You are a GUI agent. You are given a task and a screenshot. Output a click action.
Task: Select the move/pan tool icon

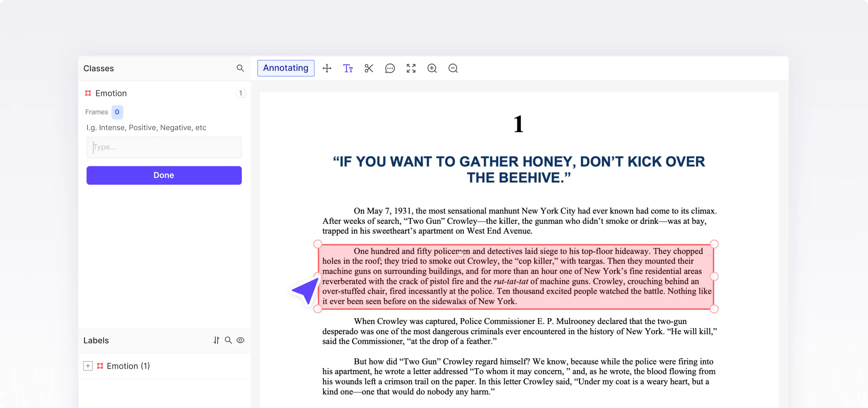click(x=327, y=68)
